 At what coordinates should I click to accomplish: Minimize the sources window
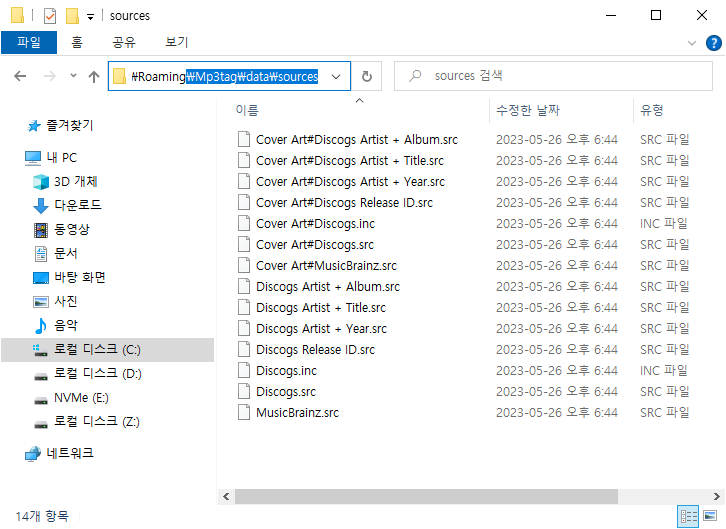pos(611,15)
